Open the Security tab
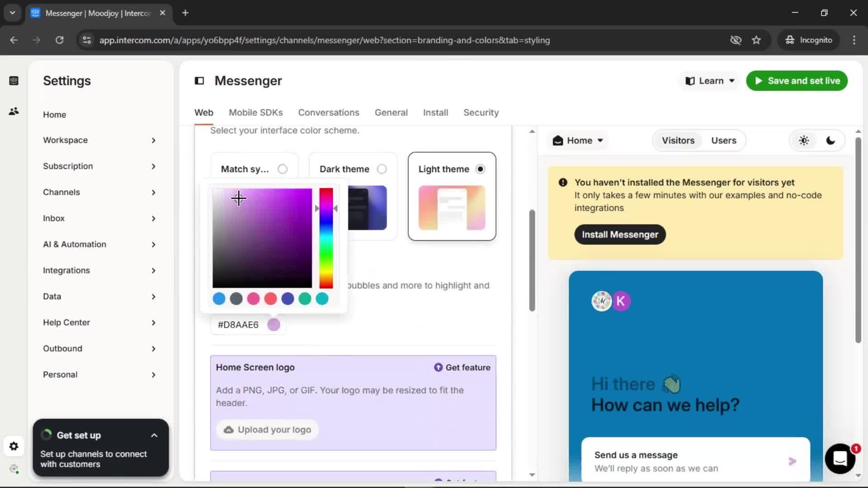This screenshot has width=868, height=488. coord(481,113)
